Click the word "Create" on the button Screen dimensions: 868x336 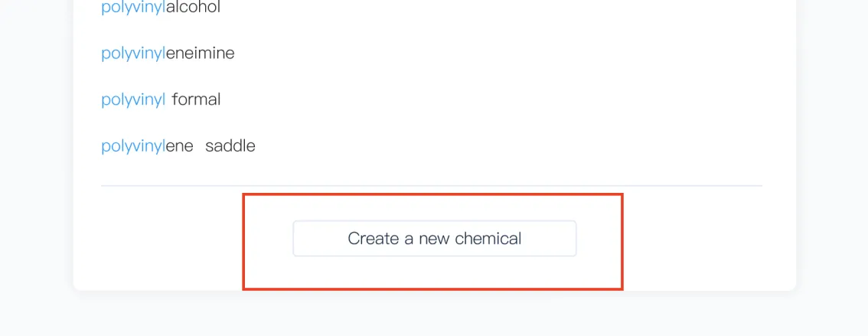pos(374,239)
